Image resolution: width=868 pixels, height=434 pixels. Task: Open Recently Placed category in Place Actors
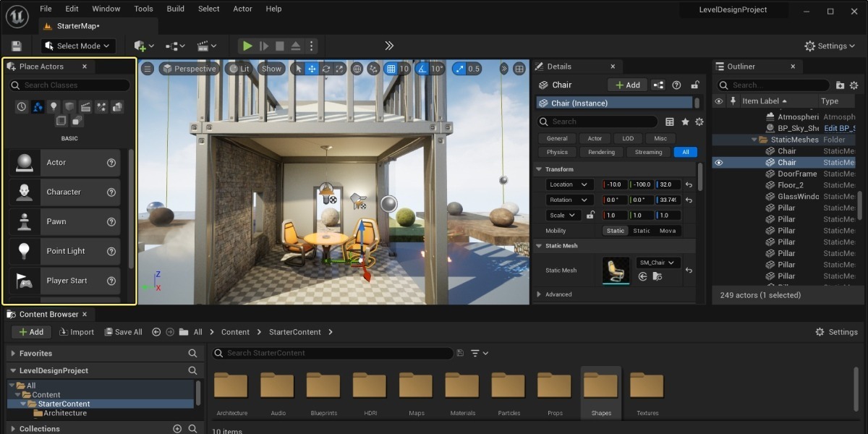point(21,107)
